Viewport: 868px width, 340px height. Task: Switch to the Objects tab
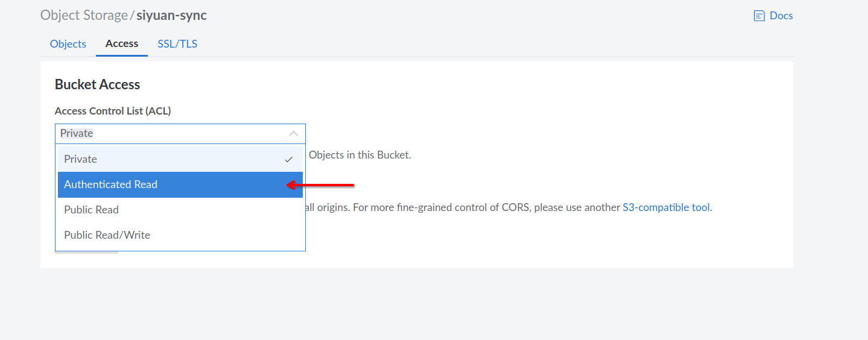coord(68,44)
